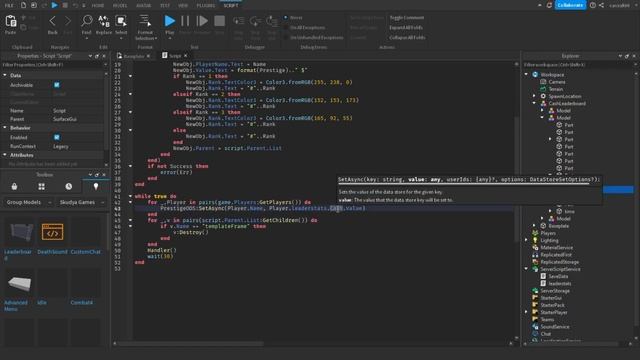This screenshot has height=360, width=640.
Task: Select the SaveData script in Explorer
Action: [558, 276]
